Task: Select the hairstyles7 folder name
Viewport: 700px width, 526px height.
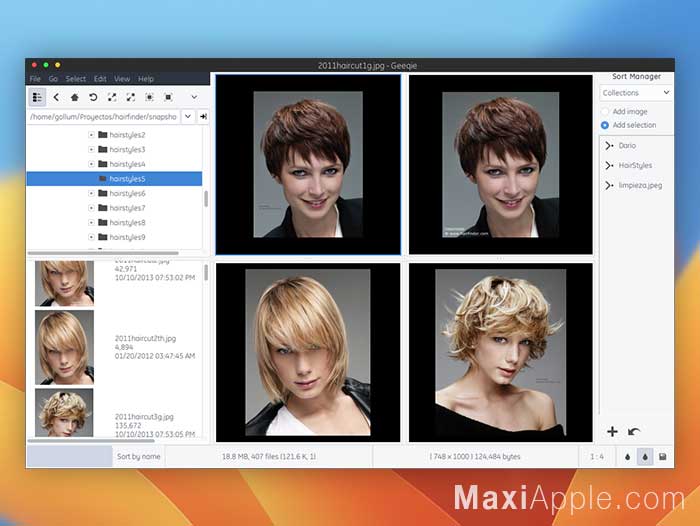Action: click(127, 208)
